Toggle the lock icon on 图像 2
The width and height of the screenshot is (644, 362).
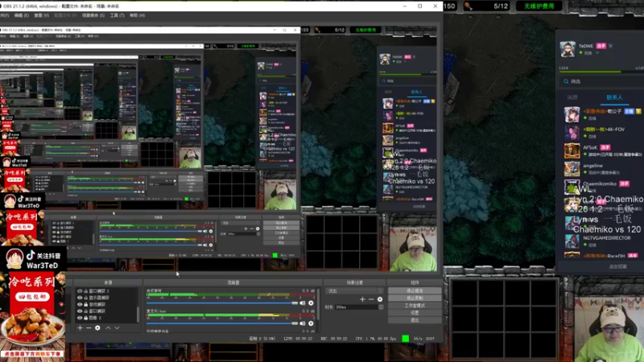coord(86,318)
